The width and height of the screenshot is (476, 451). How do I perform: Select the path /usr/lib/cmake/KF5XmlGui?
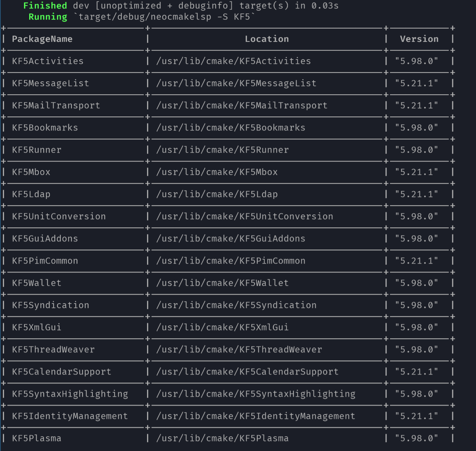(x=222, y=328)
